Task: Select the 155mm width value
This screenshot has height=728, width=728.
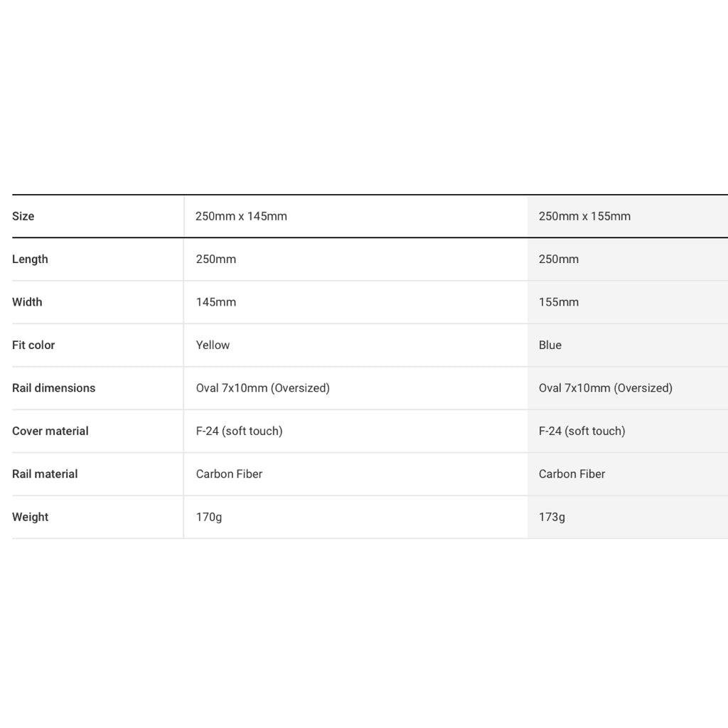Action: click(559, 302)
